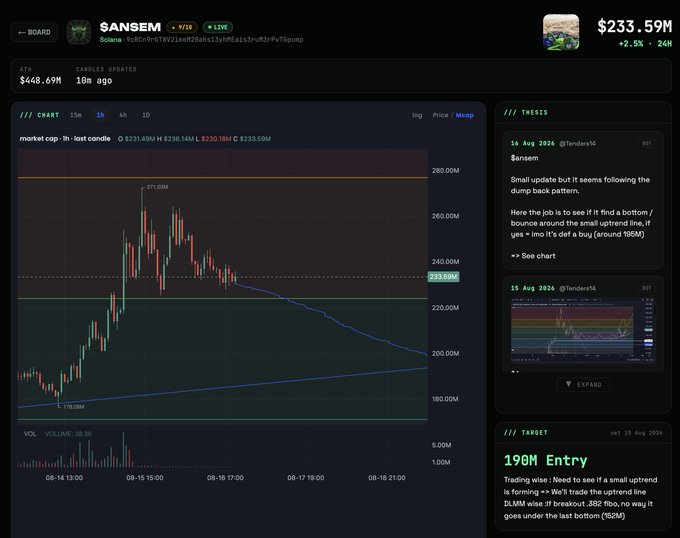Click the candles updated 10m ago value
This screenshot has width=680, height=538.
click(94, 81)
